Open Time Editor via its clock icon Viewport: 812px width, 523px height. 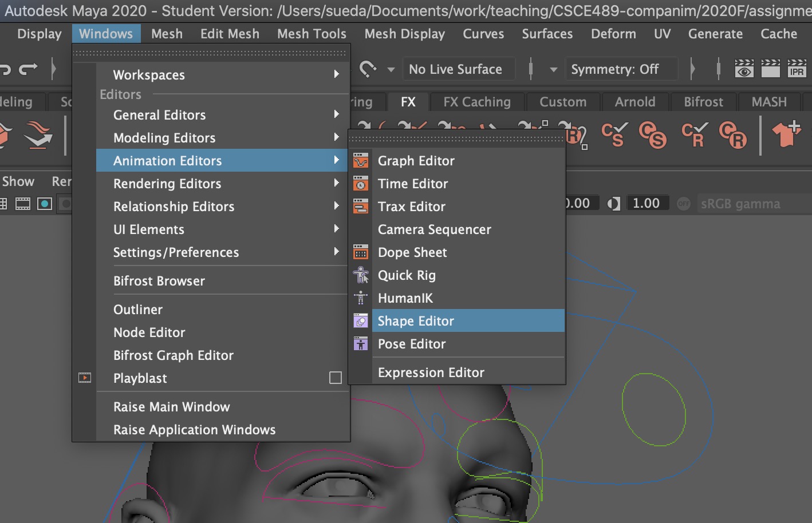(x=361, y=184)
